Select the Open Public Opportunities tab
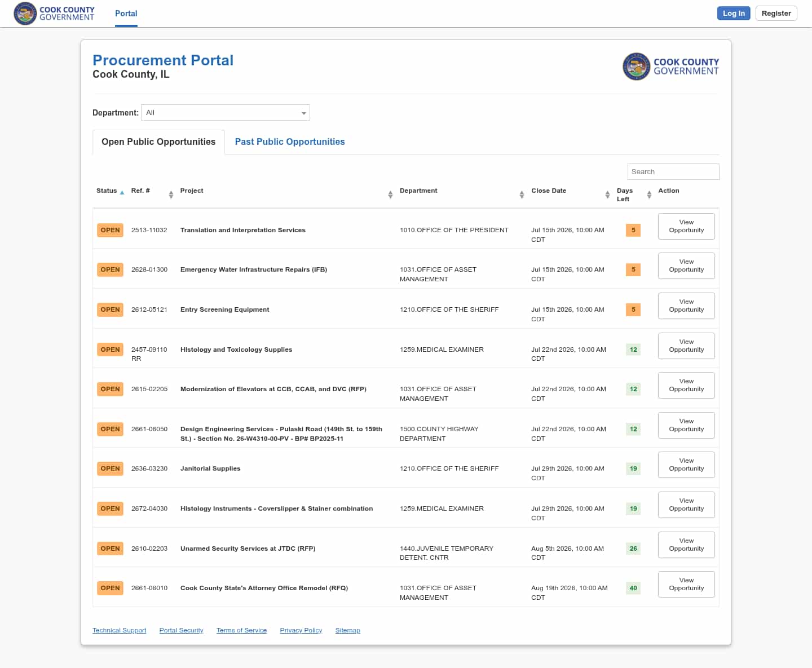 tap(158, 142)
